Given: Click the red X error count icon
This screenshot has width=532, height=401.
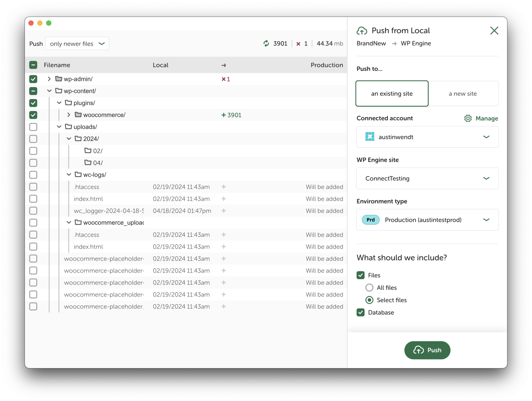Looking at the screenshot, I should pyautogui.click(x=298, y=44).
